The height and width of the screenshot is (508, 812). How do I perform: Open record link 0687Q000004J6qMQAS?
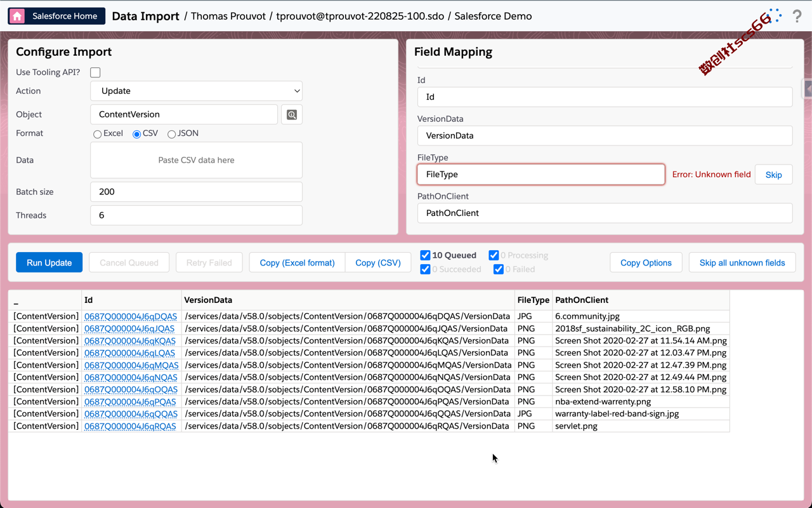(131, 365)
